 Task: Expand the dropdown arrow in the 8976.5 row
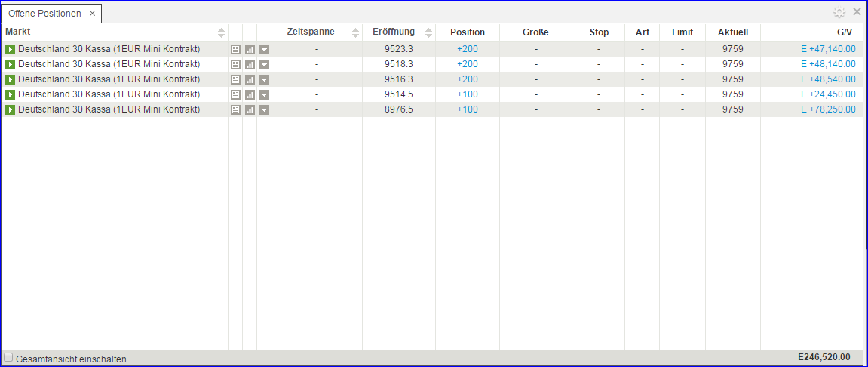tap(264, 110)
